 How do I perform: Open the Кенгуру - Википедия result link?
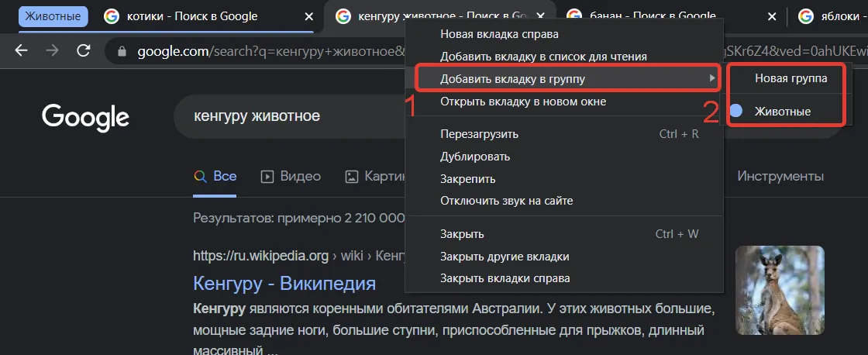point(284,283)
